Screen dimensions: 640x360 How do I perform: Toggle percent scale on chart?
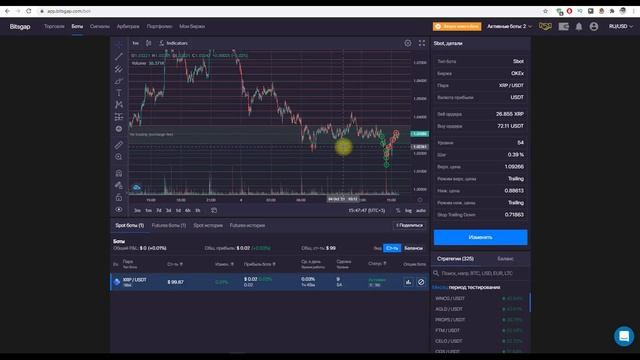398,211
